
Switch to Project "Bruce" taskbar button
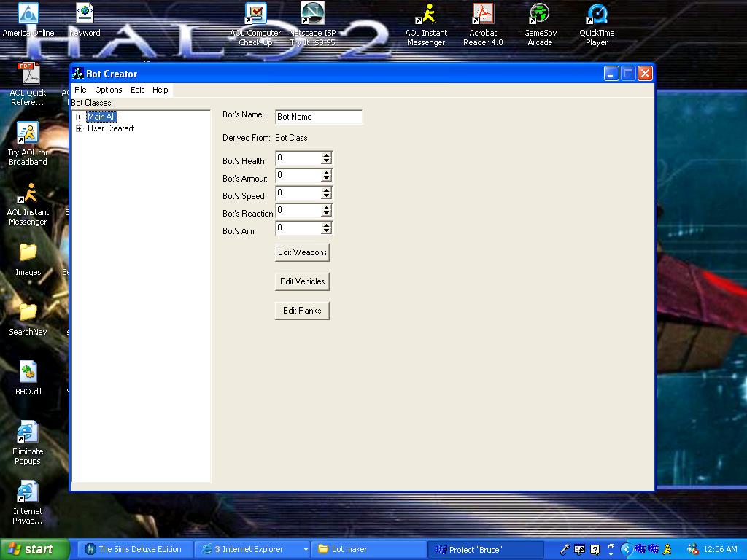(x=486, y=550)
